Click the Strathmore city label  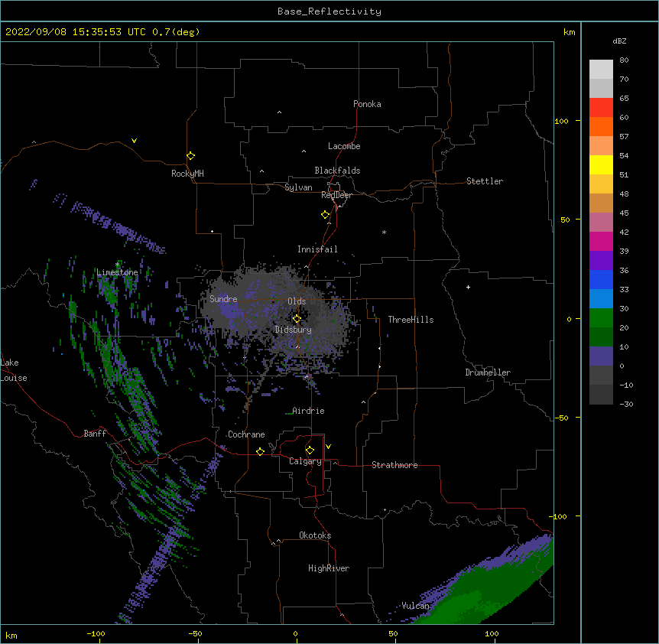pos(394,465)
